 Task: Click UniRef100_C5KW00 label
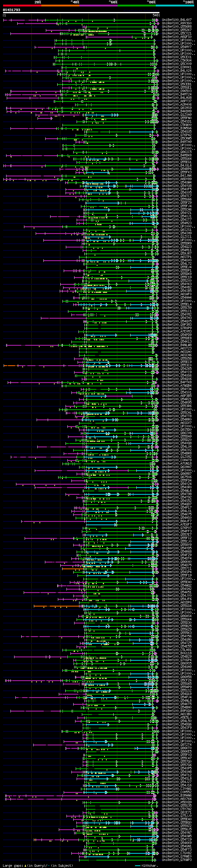point(177,125)
